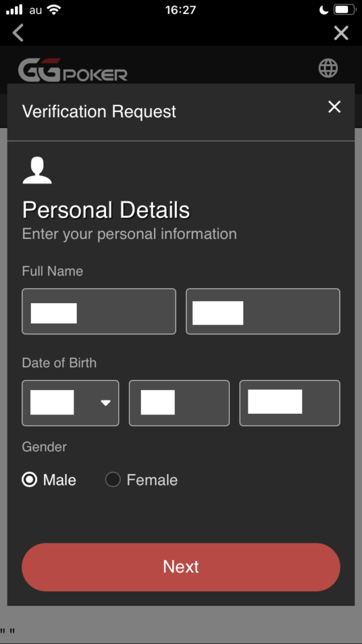The image size is (362, 644).
Task: Focus the last name input field
Action: pyautogui.click(x=263, y=311)
